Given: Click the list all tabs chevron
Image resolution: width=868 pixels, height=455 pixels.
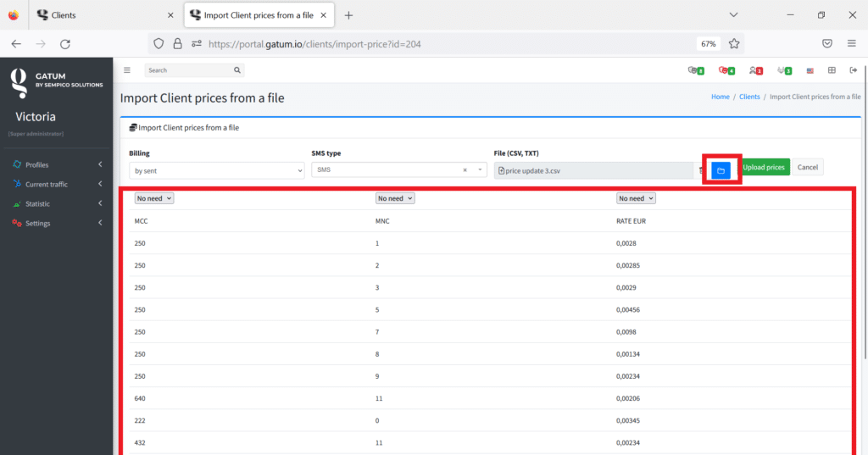Looking at the screenshot, I should click(x=733, y=15).
